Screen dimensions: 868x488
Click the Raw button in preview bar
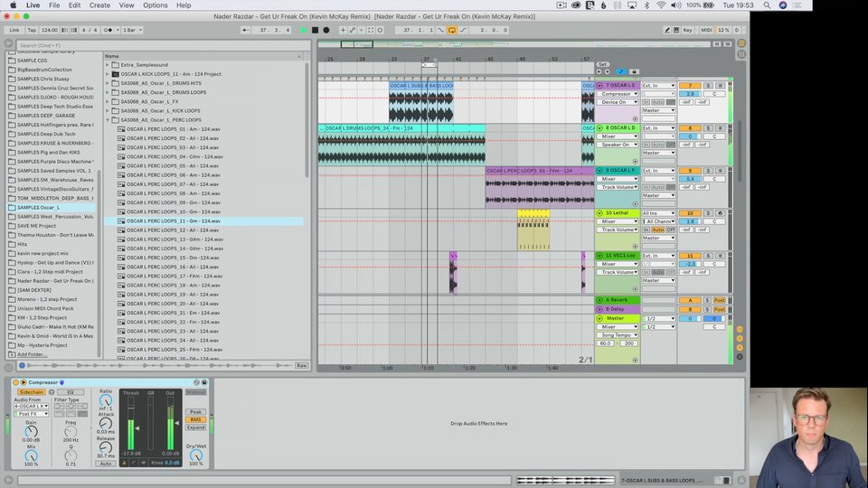click(301, 366)
